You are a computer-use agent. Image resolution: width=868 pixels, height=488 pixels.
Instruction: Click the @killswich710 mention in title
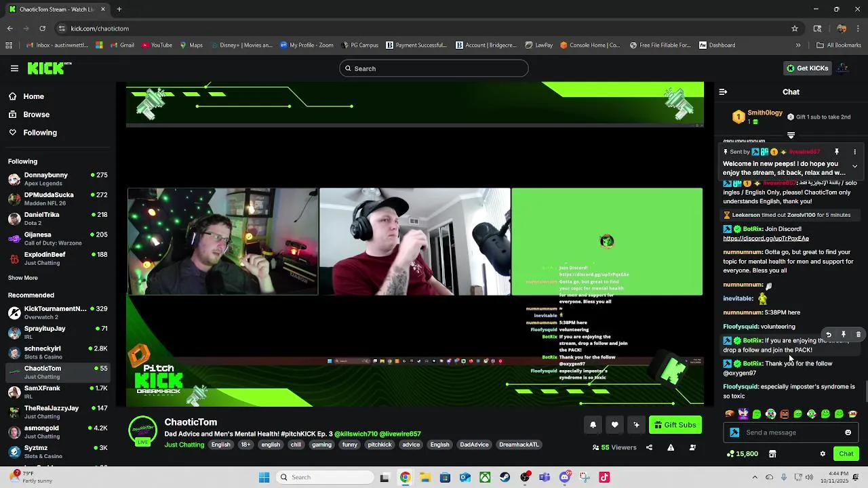point(355,434)
